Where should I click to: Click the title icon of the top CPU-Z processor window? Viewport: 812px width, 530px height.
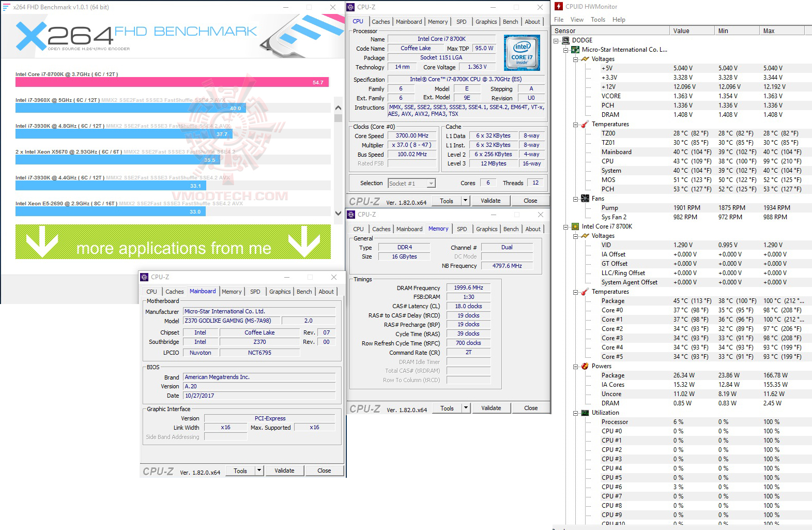351,7
